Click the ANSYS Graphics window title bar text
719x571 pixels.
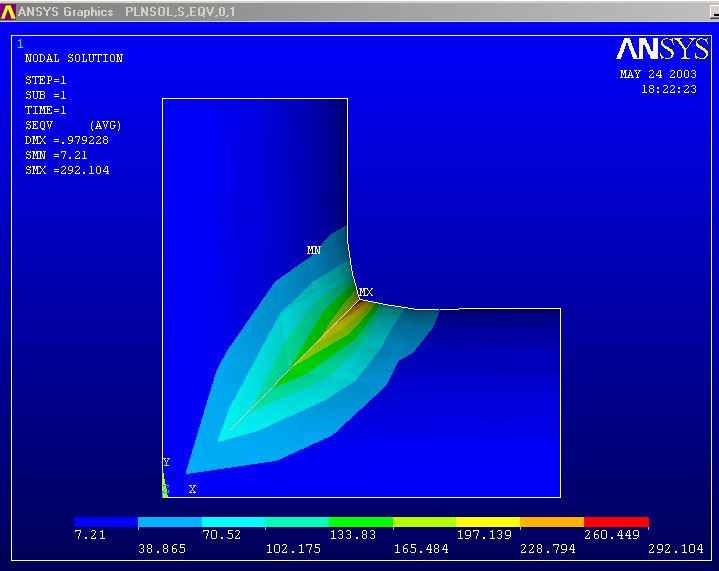click(x=65, y=12)
